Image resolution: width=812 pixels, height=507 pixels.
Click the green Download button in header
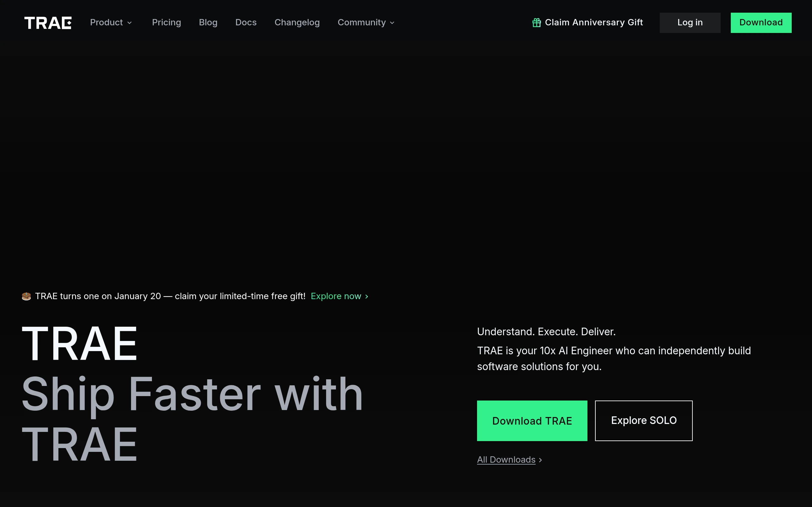pos(761,22)
